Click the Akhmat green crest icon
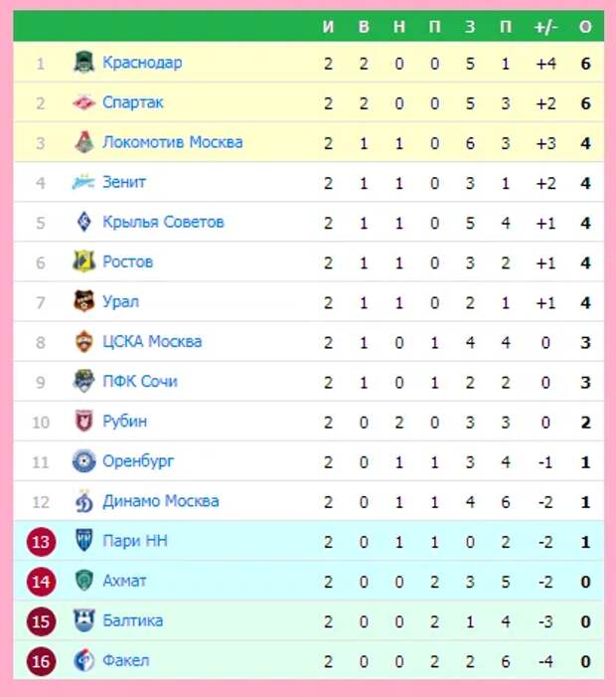The height and width of the screenshot is (697, 616). [x=83, y=581]
